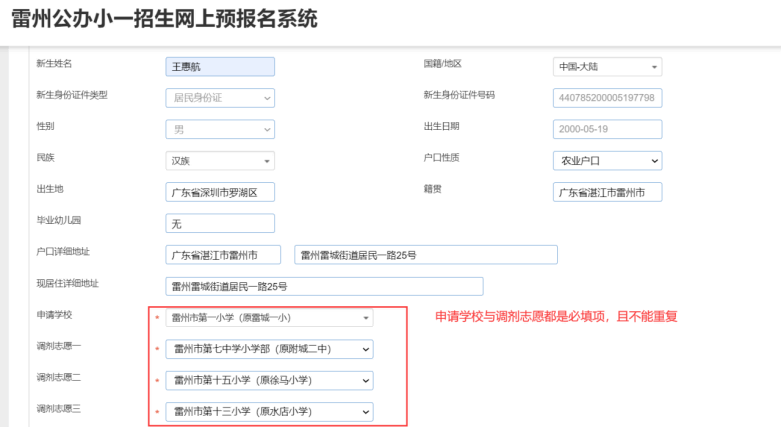
Task: Click the 民族 label
Action: [x=45, y=158]
